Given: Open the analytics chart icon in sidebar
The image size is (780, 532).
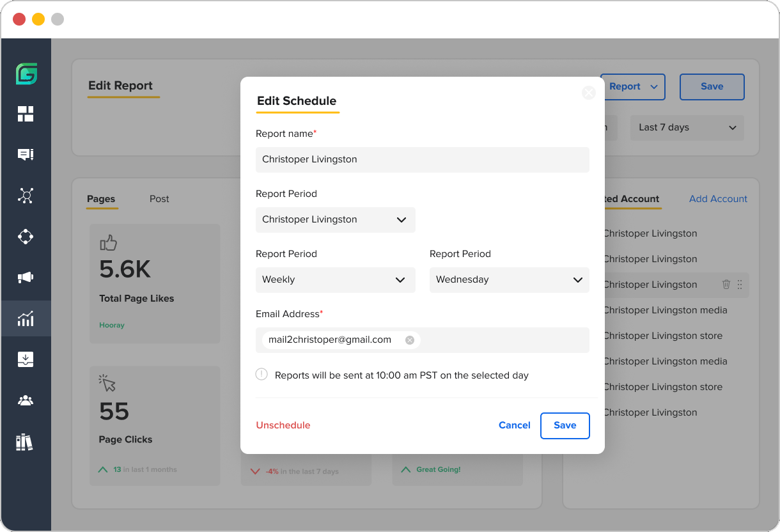Looking at the screenshot, I should [26, 318].
